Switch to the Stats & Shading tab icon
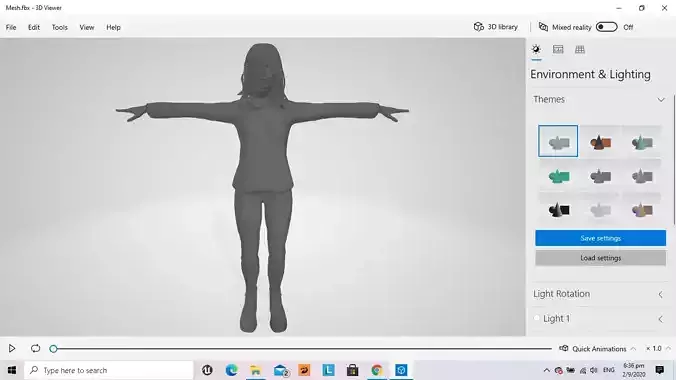This screenshot has height=380, width=676. point(558,49)
